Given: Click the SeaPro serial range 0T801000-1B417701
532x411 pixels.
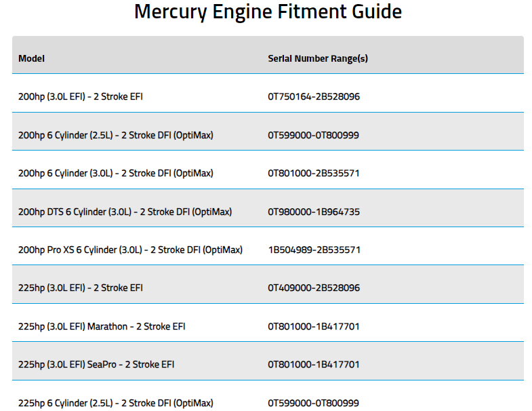Looking at the screenshot, I should tap(314, 364).
